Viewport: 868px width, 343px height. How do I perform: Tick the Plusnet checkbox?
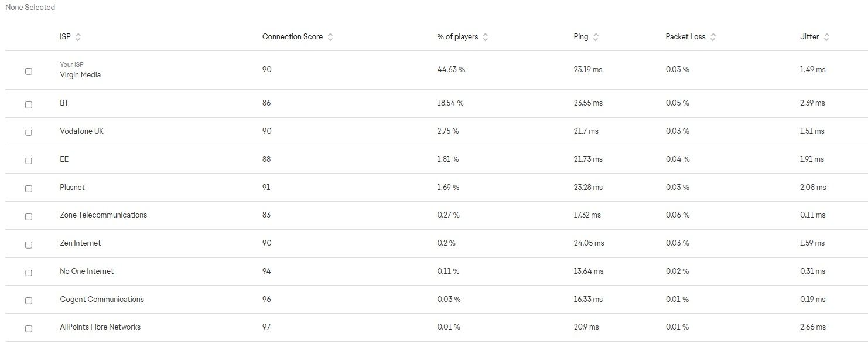[29, 189]
